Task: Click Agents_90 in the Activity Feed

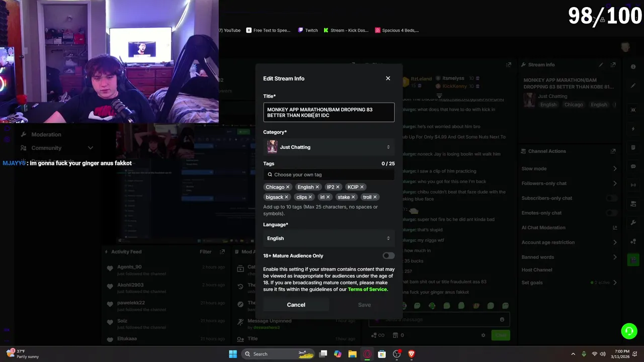Action: 129,267
